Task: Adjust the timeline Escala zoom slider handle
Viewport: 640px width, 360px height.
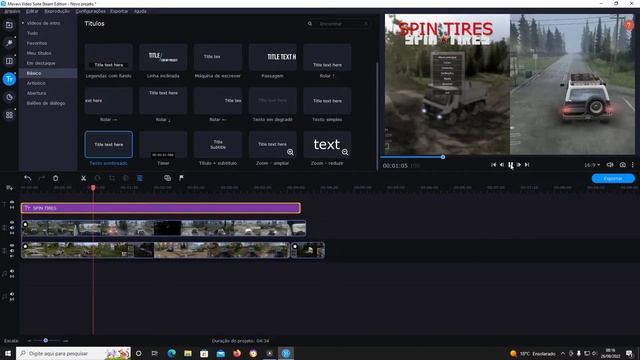Action: coord(46,340)
